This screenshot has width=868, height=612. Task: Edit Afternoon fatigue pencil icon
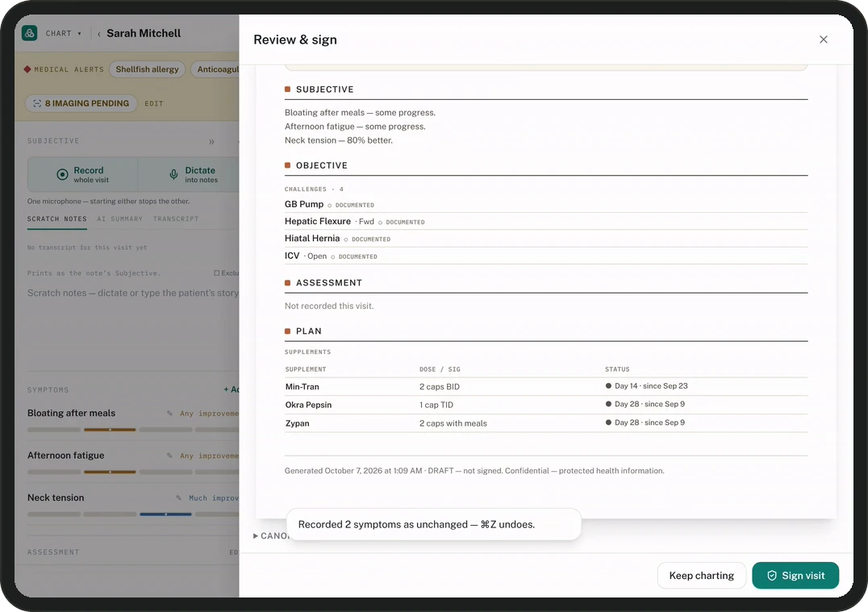[x=169, y=456]
